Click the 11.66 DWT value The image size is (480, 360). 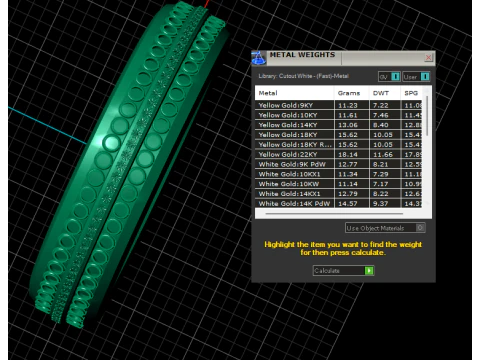[383, 154]
